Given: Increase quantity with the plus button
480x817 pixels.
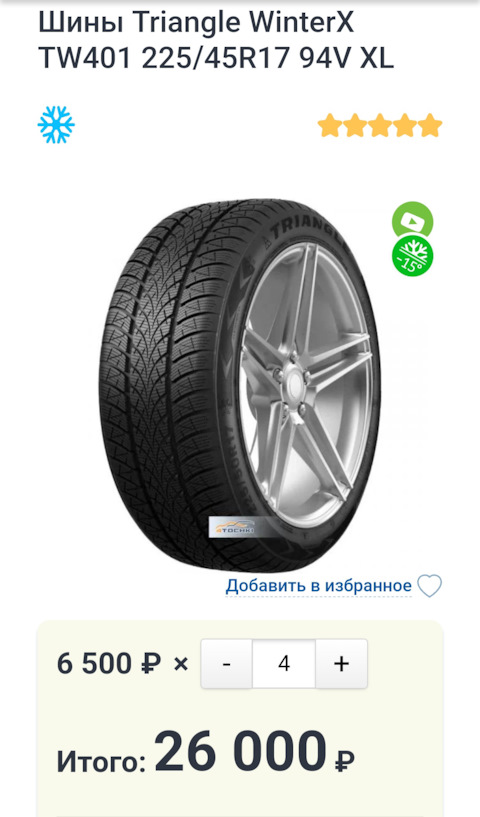Looking at the screenshot, I should click(341, 664).
